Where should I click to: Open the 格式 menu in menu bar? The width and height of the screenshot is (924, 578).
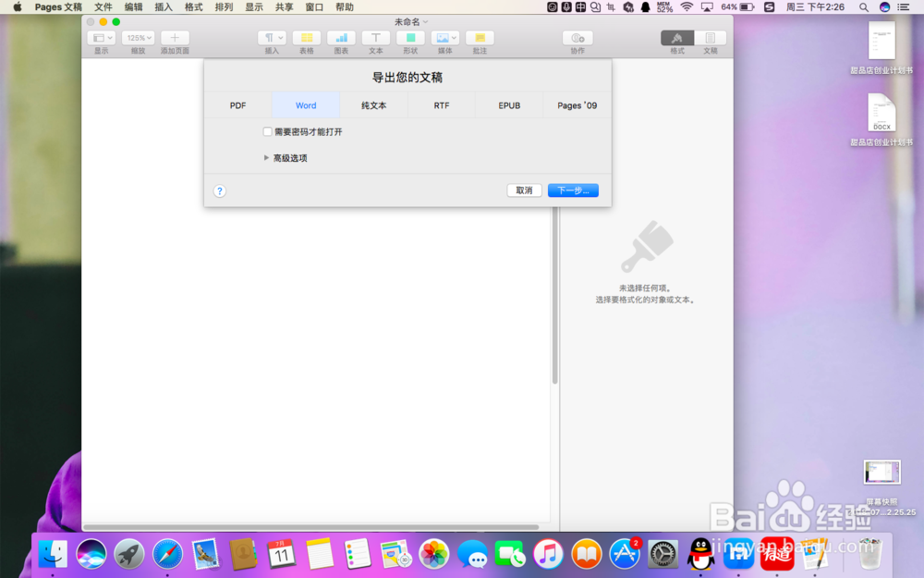[x=194, y=7]
